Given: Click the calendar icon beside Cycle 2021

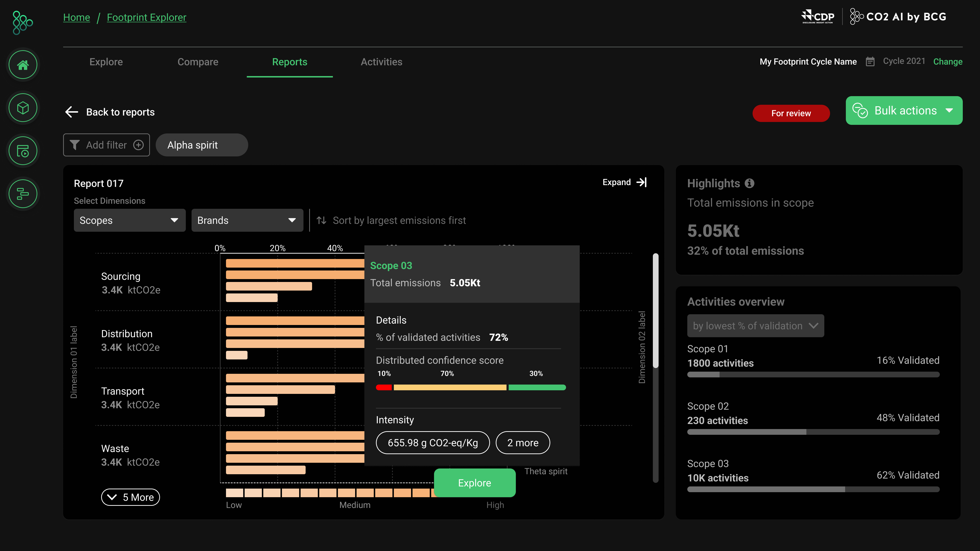Looking at the screenshot, I should coord(870,62).
